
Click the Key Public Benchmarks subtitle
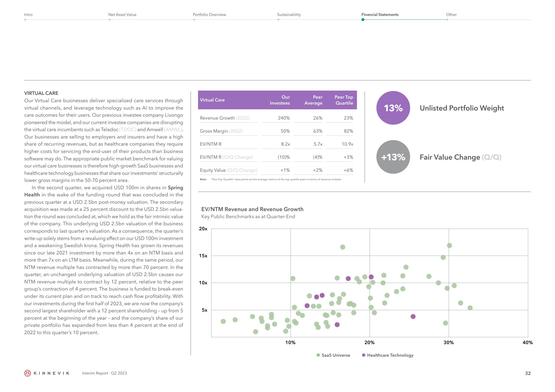point(248,217)
